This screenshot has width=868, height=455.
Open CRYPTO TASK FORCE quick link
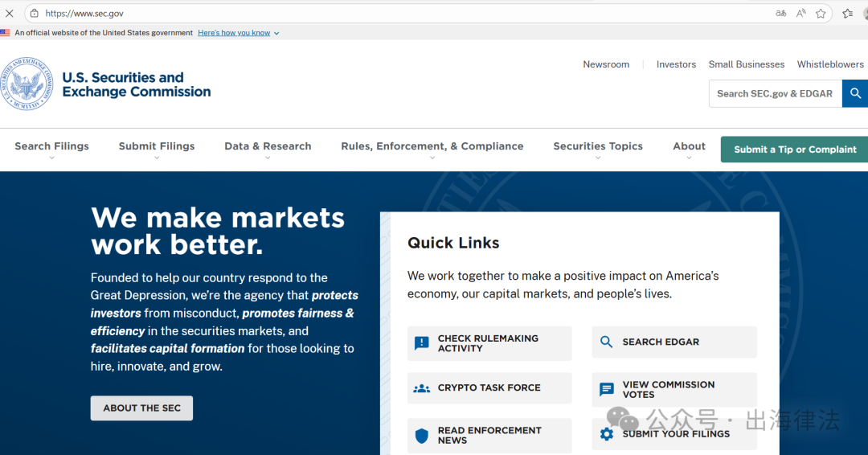click(x=489, y=388)
